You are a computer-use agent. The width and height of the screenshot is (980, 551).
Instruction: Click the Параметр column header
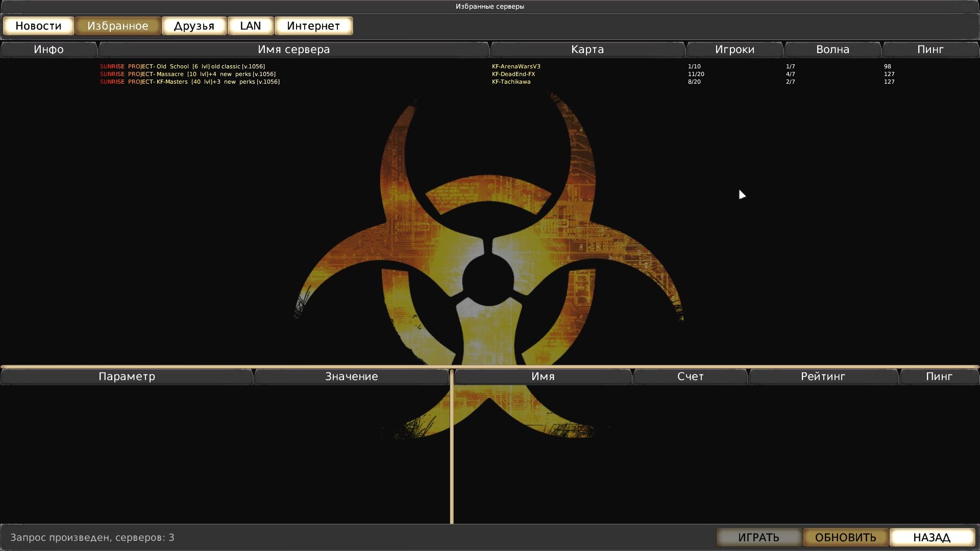127,377
